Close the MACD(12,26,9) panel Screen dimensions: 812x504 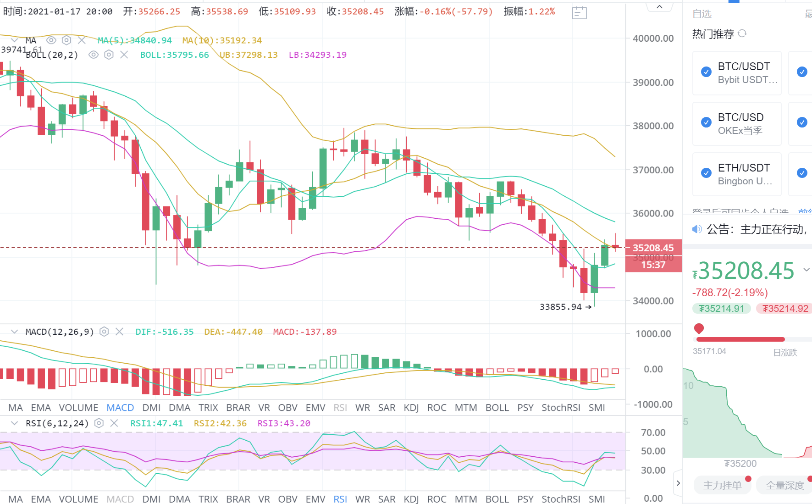tap(119, 332)
